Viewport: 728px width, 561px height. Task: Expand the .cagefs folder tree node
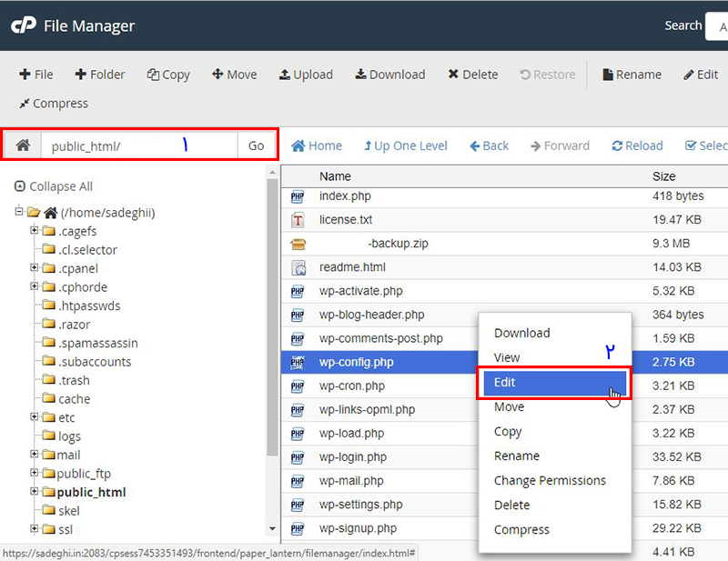coord(35,230)
